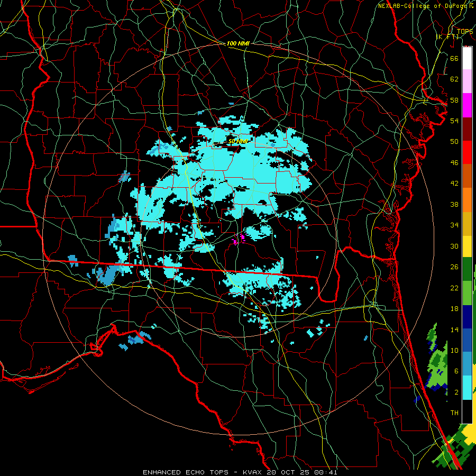Viewport: 476px width, 476px height.
Task: Click the light green legend swatch
Action: (x=467, y=293)
